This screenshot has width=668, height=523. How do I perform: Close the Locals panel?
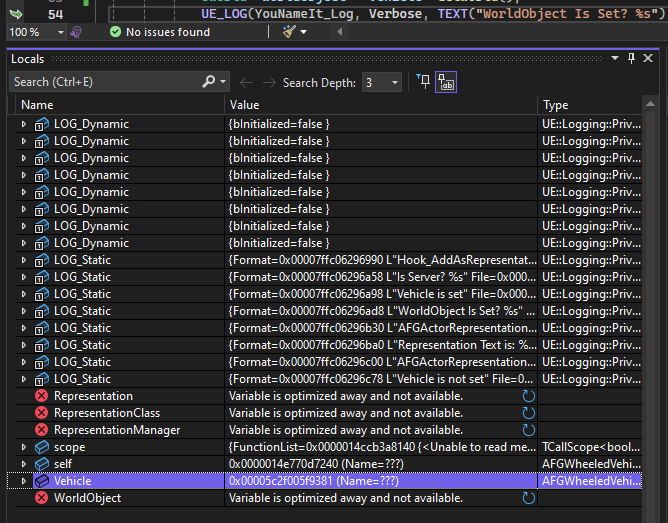(x=648, y=58)
